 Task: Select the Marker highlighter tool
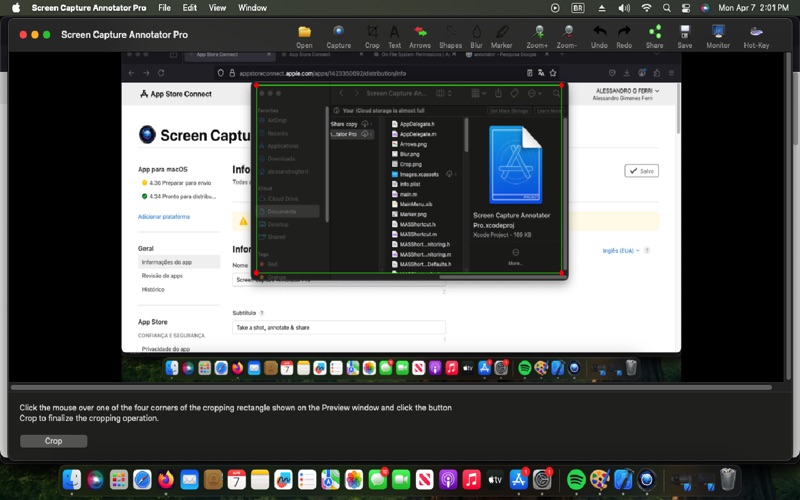click(x=502, y=37)
